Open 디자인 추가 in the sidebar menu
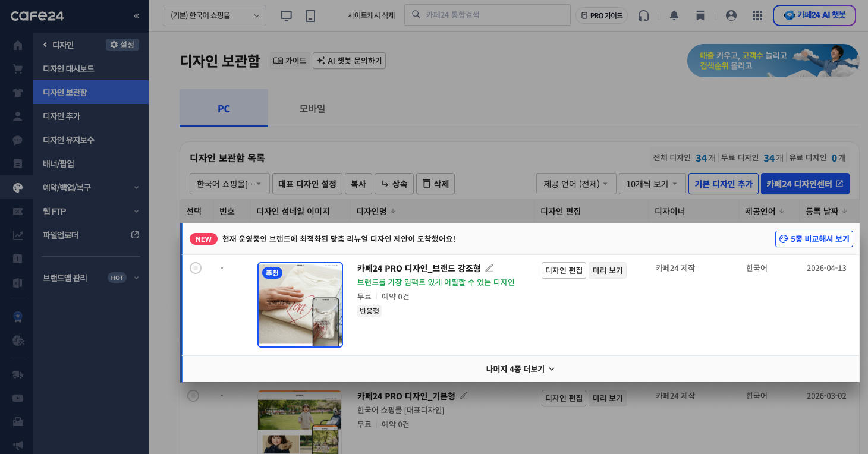 [62, 116]
